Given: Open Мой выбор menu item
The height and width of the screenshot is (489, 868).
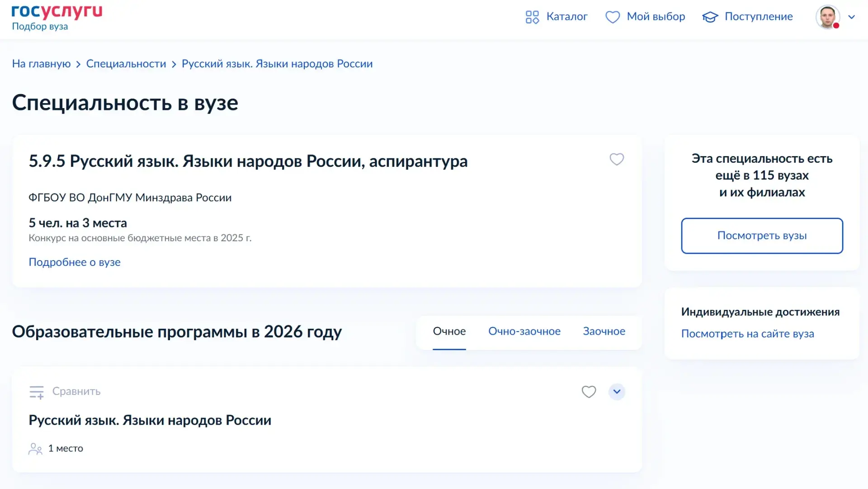Looking at the screenshot, I should click(656, 17).
